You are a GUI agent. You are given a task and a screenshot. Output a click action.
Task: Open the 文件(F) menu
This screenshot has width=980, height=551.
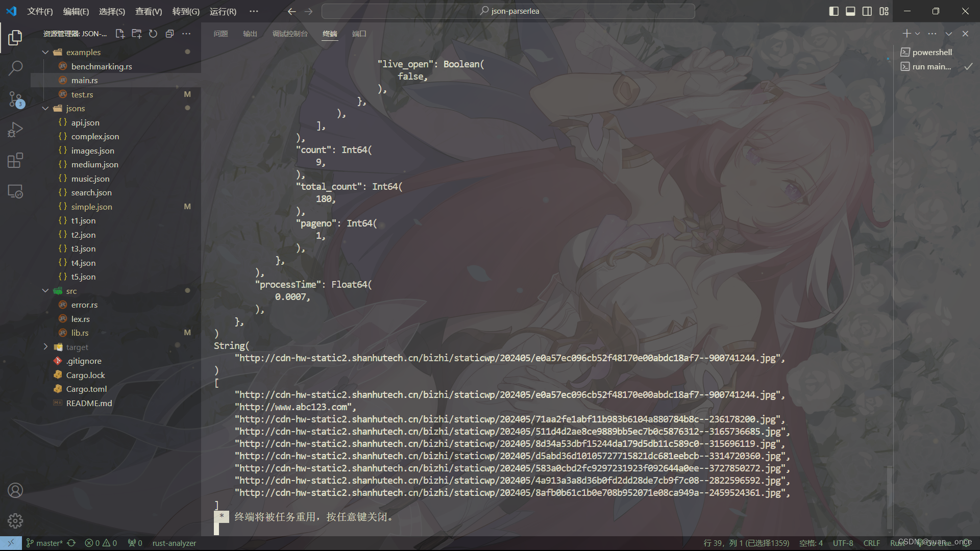tap(40, 11)
